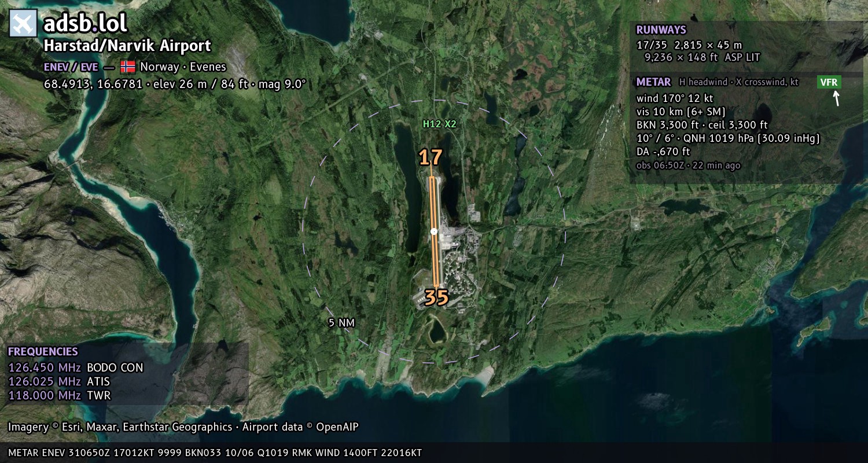This screenshot has width=868, height=463.
Task: Click the DA -,670 ft value
Action: [x=663, y=152]
